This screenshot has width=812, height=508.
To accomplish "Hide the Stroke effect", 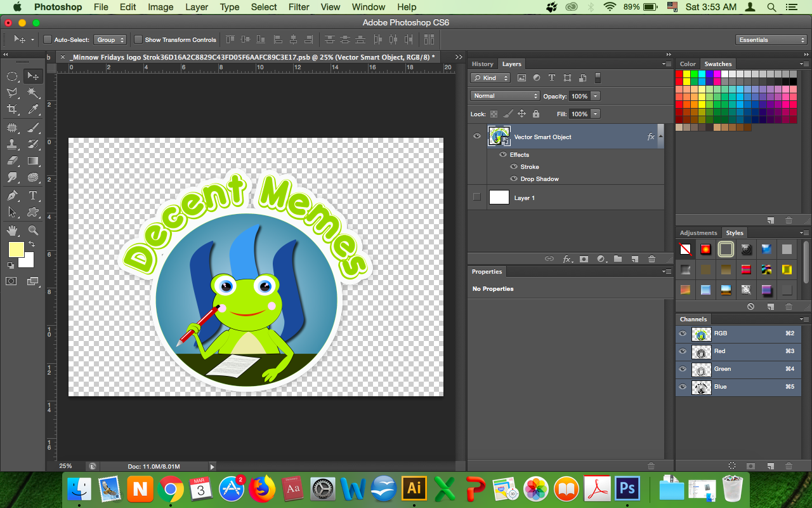I will tap(514, 167).
